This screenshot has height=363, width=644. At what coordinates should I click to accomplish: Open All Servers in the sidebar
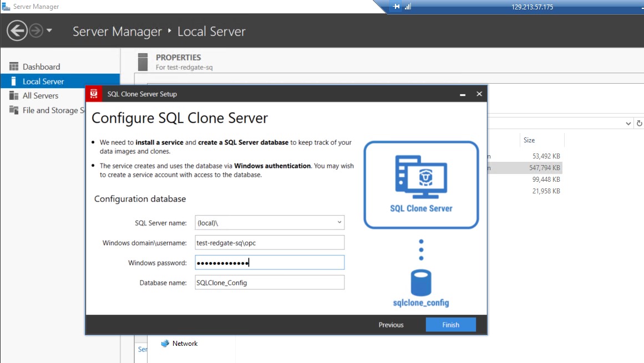click(x=40, y=95)
